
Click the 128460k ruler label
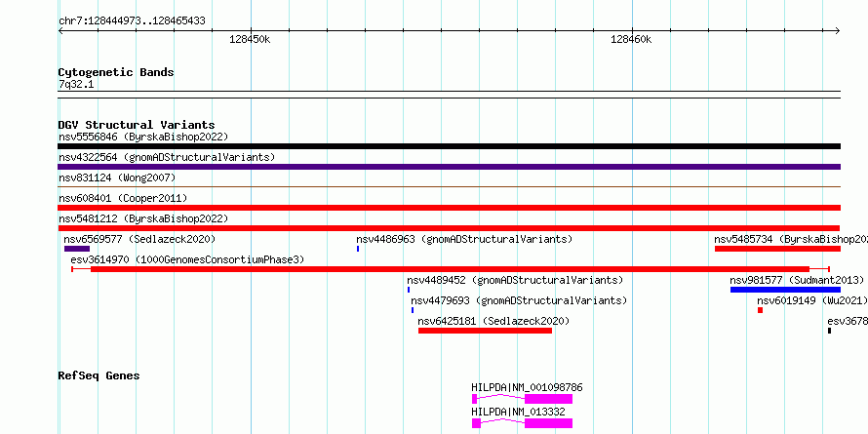tap(631, 39)
